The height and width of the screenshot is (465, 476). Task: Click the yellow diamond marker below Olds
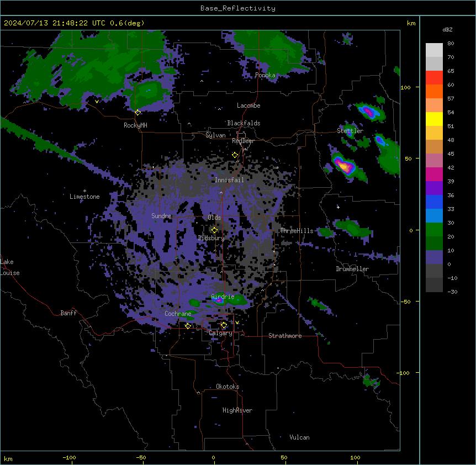coord(214,230)
